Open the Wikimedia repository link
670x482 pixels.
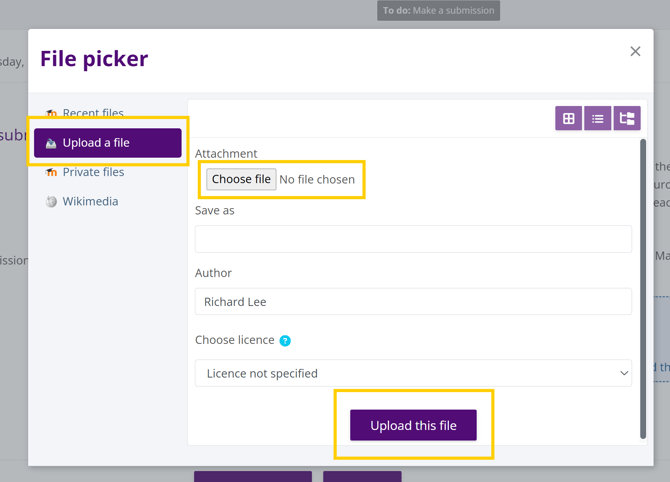[x=90, y=201]
